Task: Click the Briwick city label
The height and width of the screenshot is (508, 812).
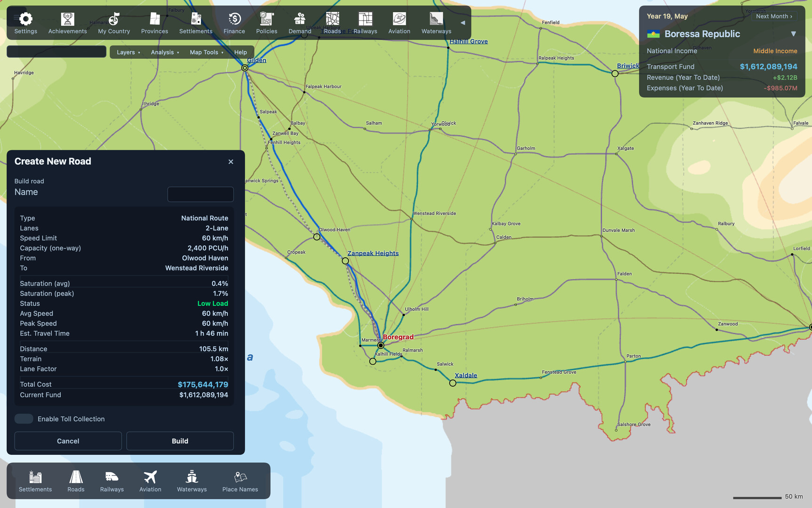Action: [628, 66]
